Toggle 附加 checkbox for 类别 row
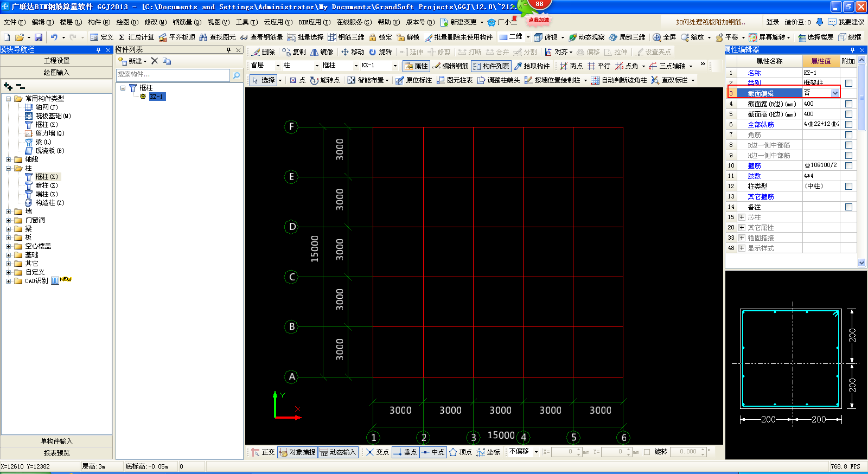 [x=848, y=83]
